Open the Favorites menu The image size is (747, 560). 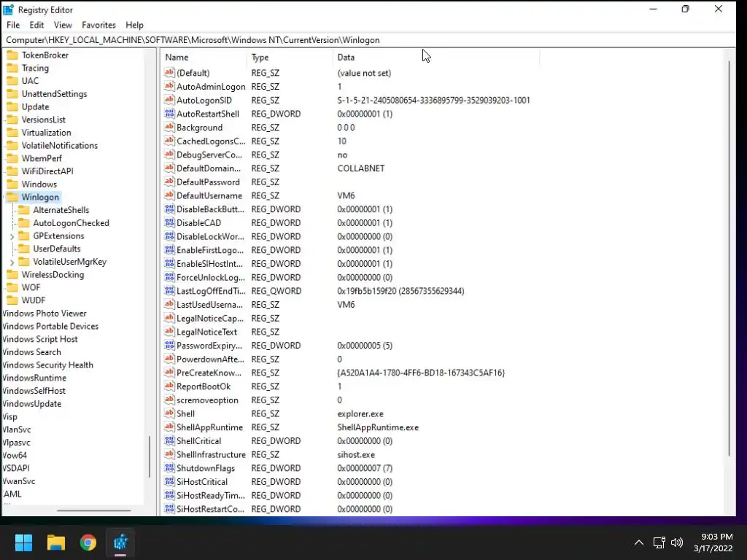pyautogui.click(x=98, y=25)
